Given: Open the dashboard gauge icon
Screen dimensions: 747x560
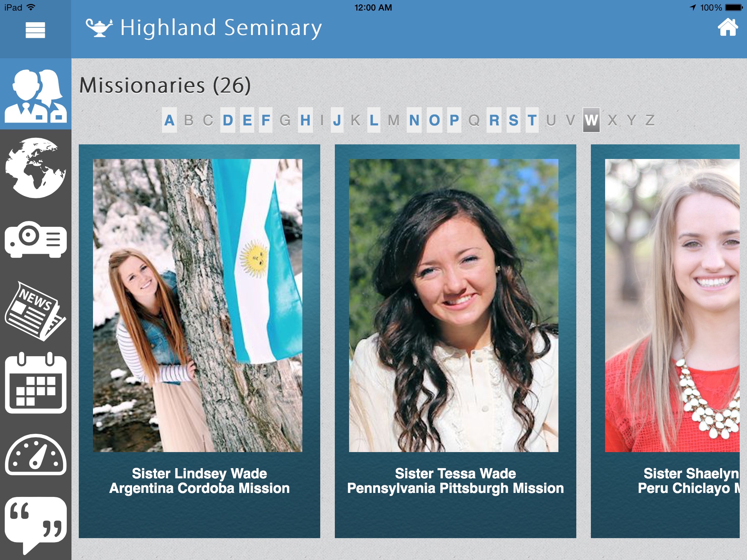Looking at the screenshot, I should coord(36,454).
